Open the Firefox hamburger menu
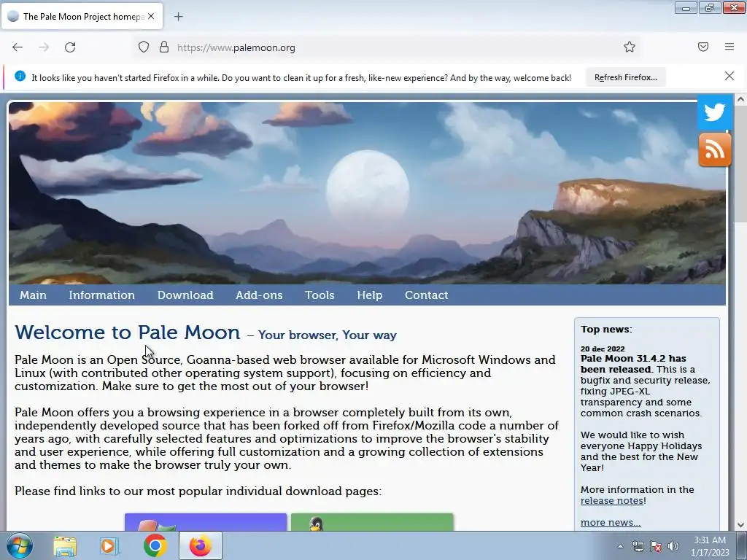747x560 pixels. pos(729,47)
